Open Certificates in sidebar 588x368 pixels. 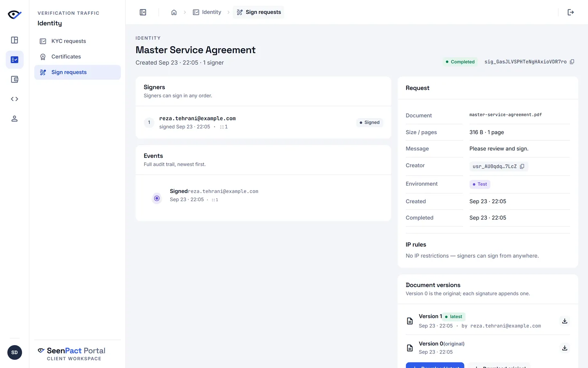78,56
